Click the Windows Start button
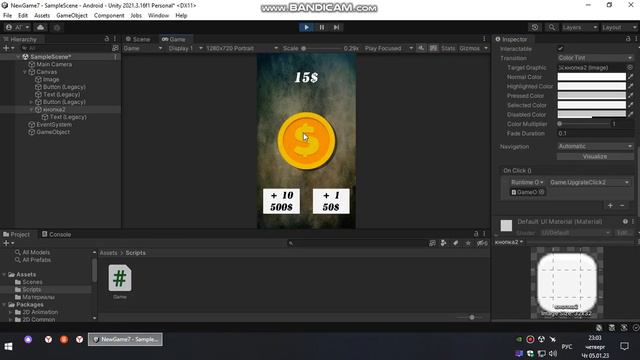Image resolution: width=640 pixels, height=360 pixels. (x=8, y=347)
